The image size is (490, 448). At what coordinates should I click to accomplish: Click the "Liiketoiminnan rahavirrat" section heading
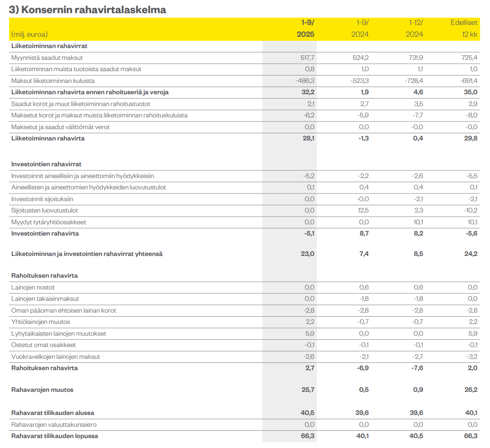[49, 46]
